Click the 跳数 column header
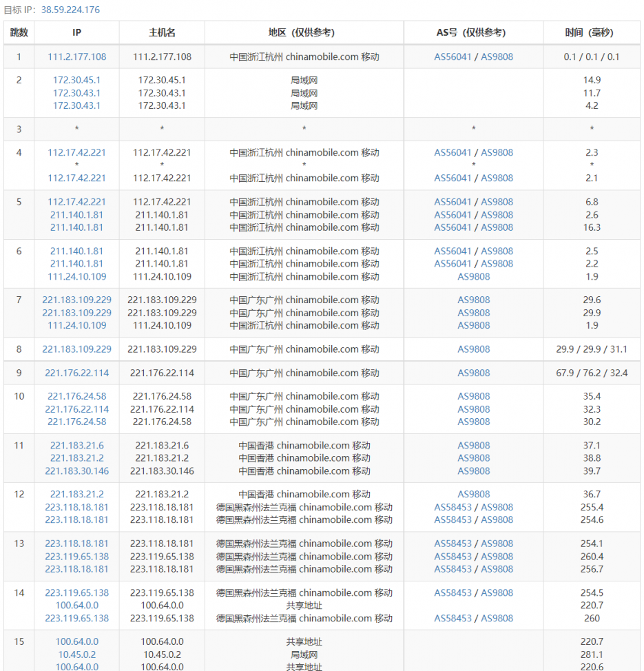This screenshot has width=644, height=671. pos(19,32)
